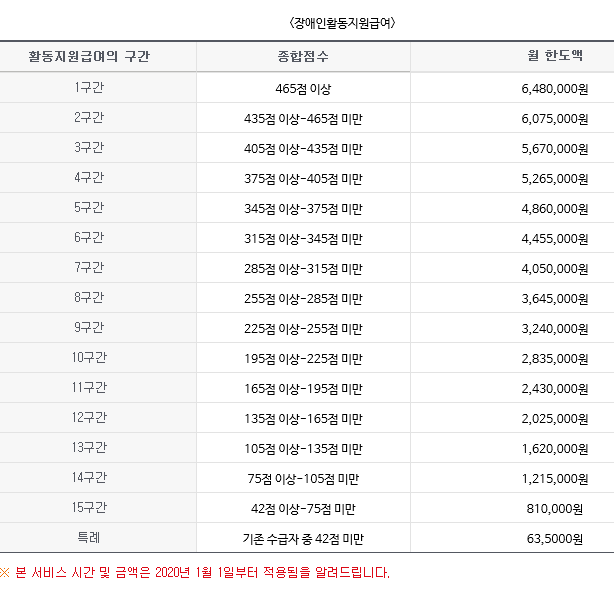This screenshot has height=592, width=614.
Task: Select the 종합점수 column header
Action: pos(303,56)
